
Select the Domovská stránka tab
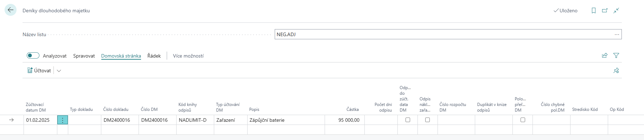(121, 56)
